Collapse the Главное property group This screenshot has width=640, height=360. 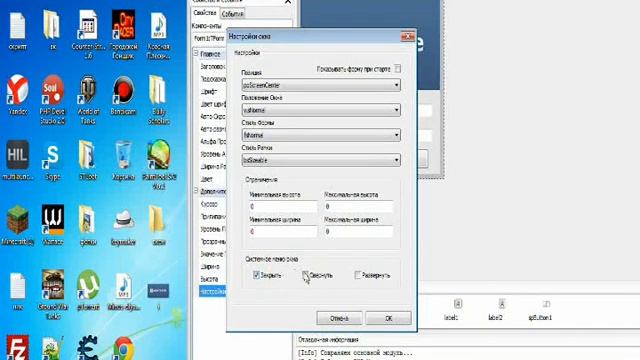[x=196, y=53]
